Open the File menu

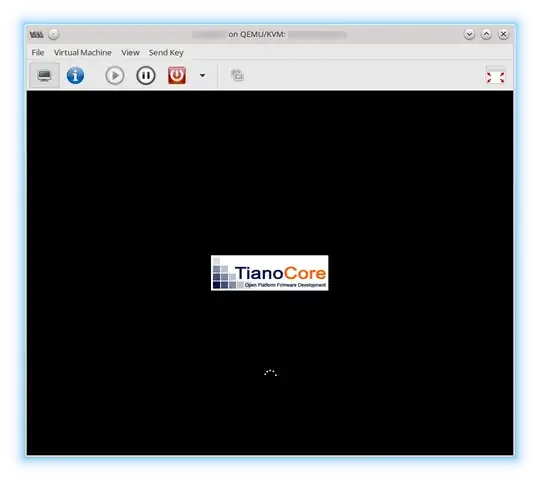(38, 53)
